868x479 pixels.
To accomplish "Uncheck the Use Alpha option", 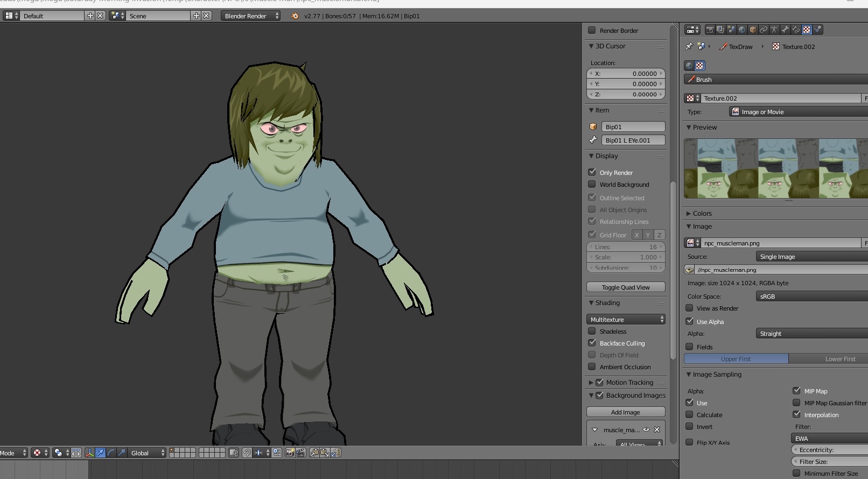I will [689, 321].
